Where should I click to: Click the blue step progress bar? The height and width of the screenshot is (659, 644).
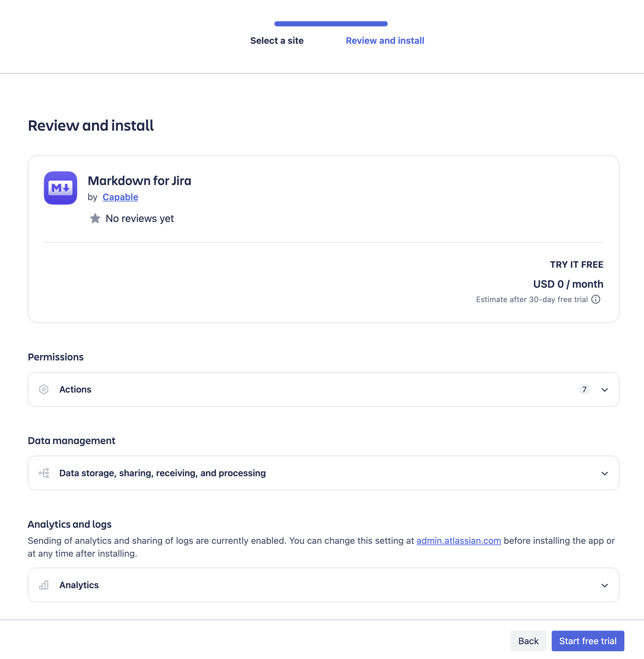tap(330, 24)
